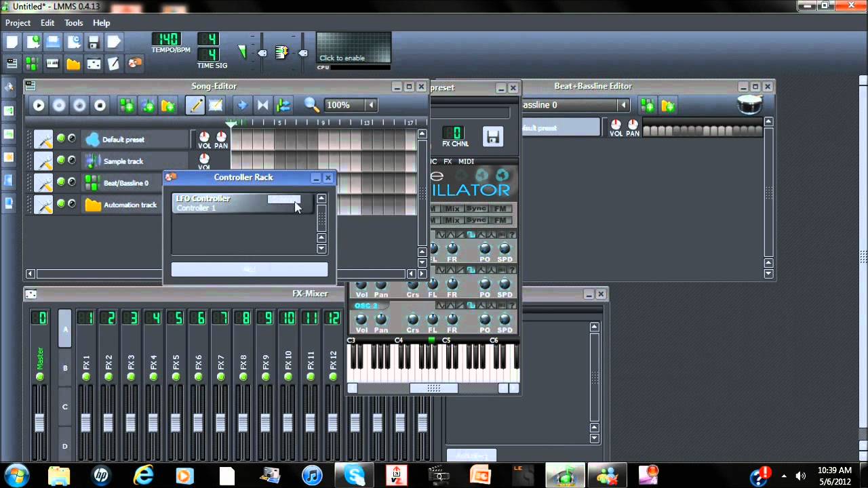Open Skype from the Windows taskbar

point(355,474)
